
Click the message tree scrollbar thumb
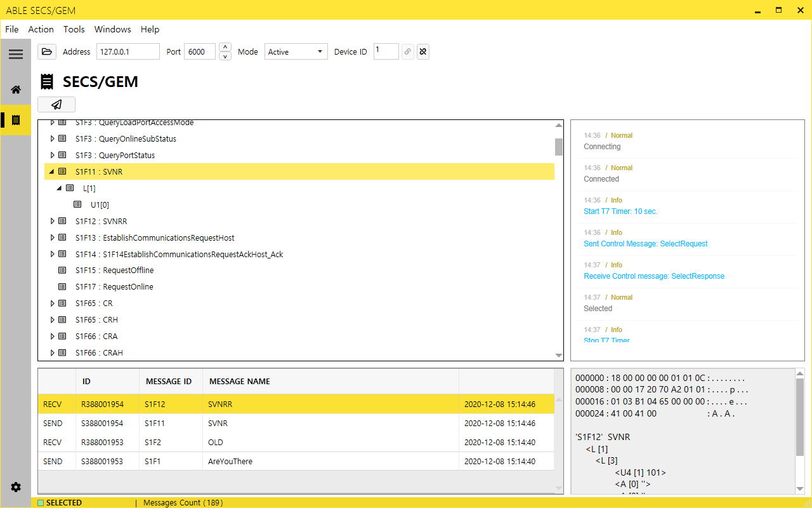pos(559,147)
